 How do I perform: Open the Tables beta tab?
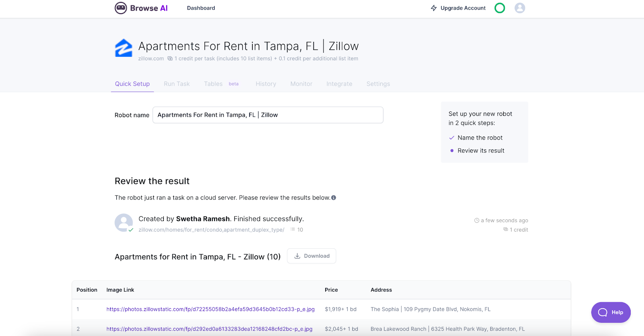pyautogui.click(x=221, y=84)
